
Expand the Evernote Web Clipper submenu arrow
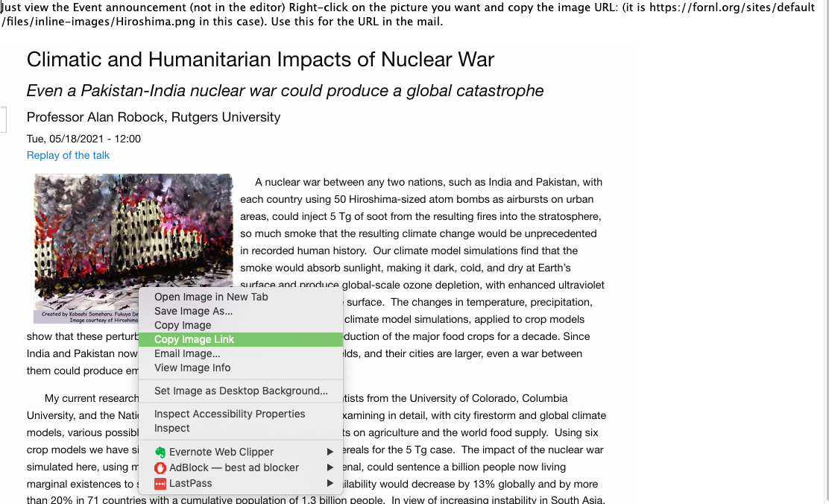coord(330,452)
